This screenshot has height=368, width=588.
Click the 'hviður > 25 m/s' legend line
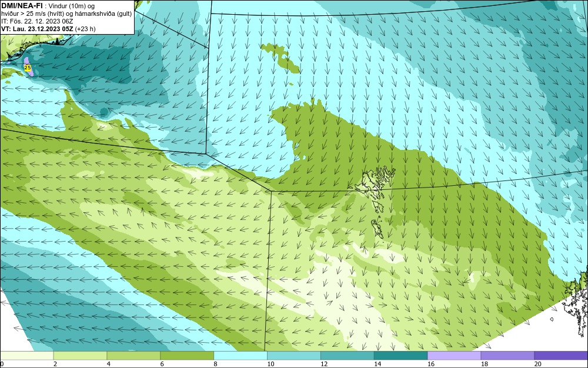pyautogui.click(x=66, y=14)
